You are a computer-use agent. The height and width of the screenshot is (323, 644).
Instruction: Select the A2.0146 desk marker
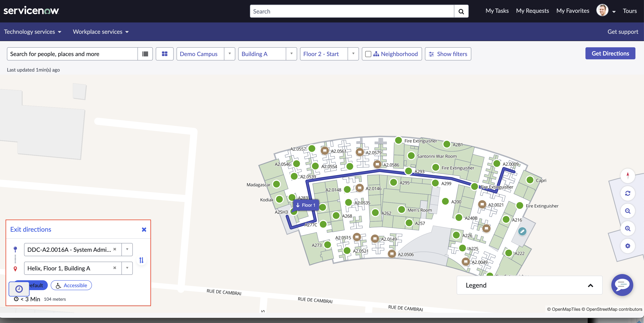click(x=359, y=188)
